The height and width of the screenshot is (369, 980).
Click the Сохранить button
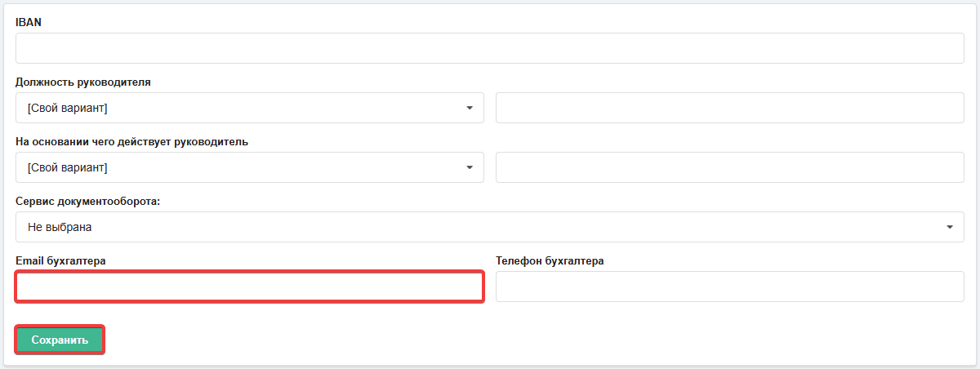60,340
